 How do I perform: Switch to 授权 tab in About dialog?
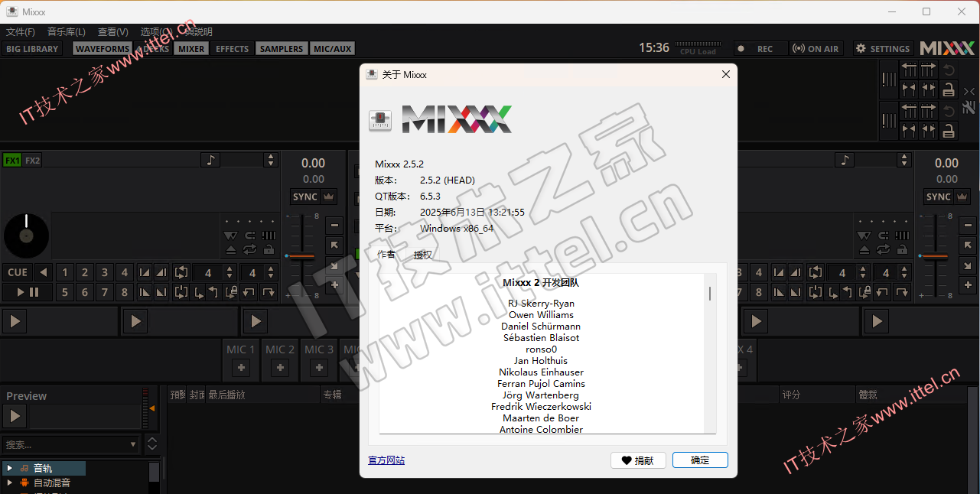423,255
